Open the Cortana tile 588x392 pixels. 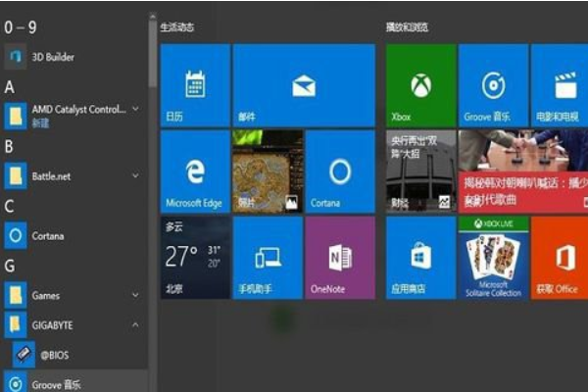(340, 171)
